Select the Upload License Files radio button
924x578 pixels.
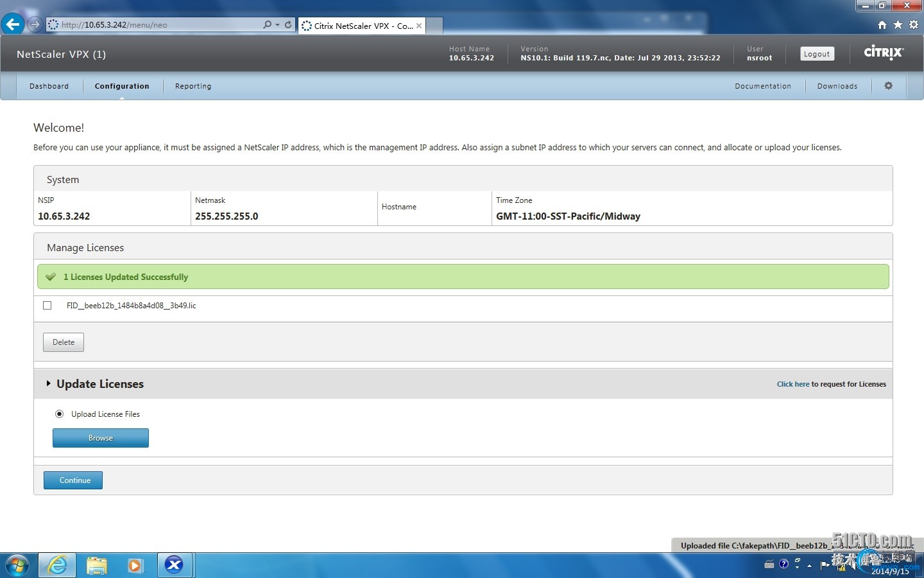click(59, 414)
